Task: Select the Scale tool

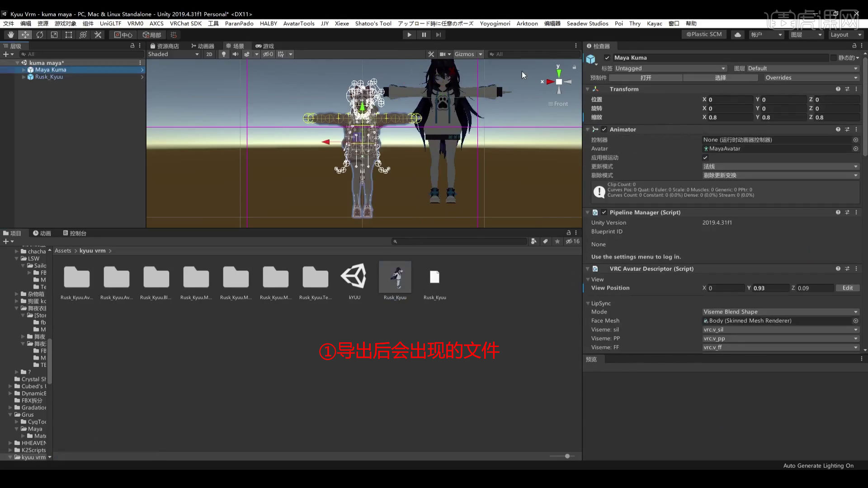Action: tap(54, 35)
